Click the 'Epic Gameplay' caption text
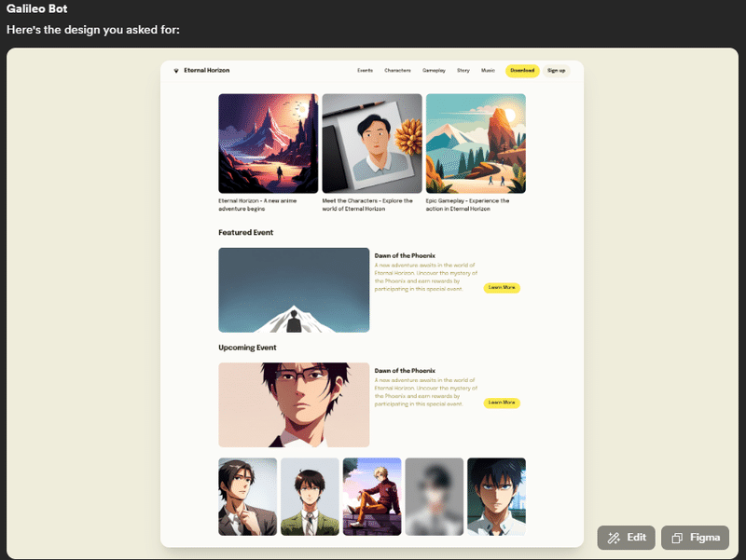Screen dimensions: 746x560 [x=467, y=205]
